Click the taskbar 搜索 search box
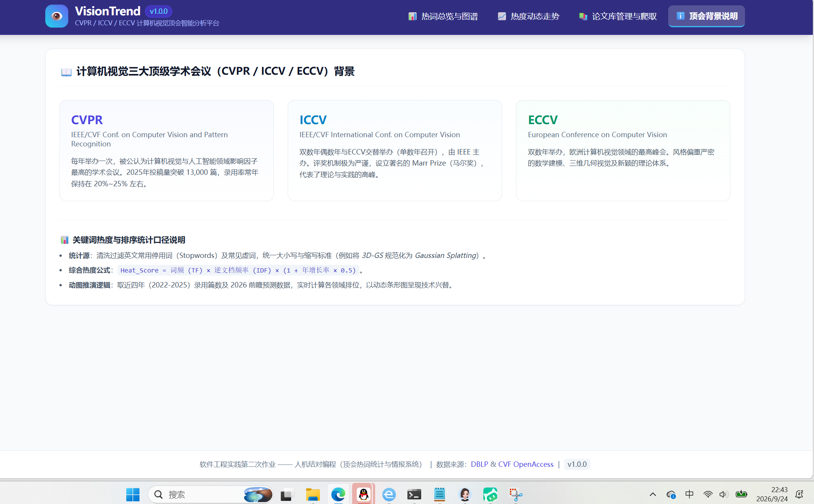Screen dimensions: 814x504 pos(210,494)
